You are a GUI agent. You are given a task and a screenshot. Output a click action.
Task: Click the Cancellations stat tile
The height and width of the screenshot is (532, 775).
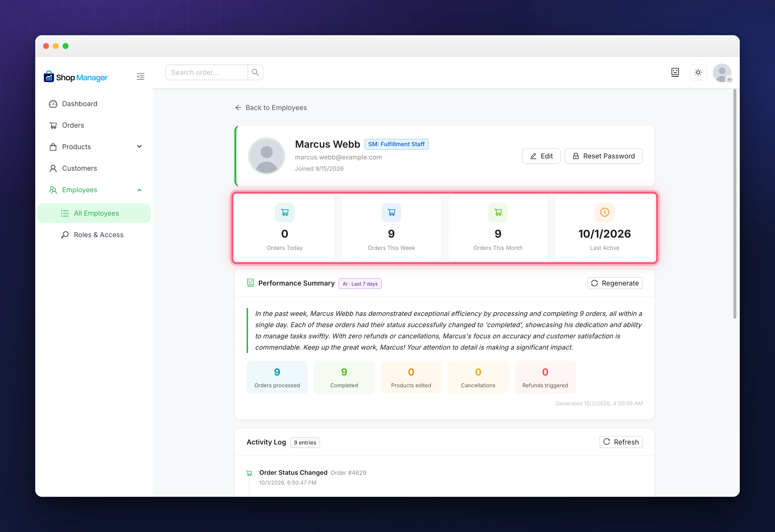tap(478, 377)
